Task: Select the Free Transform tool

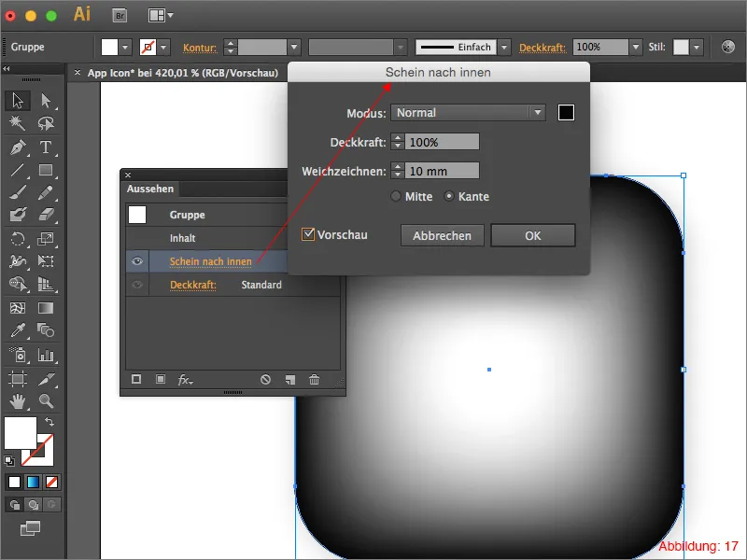Action: (x=46, y=260)
